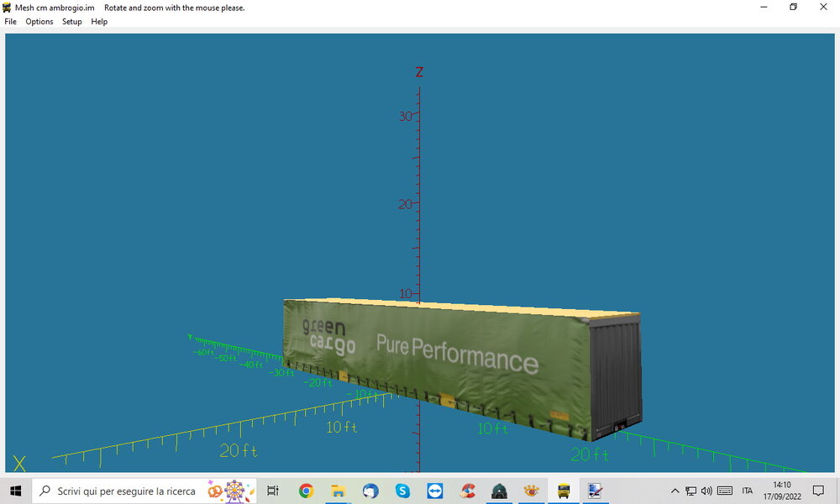Image resolution: width=840 pixels, height=504 pixels.
Task: Open Task View from taskbar
Action: point(273,491)
